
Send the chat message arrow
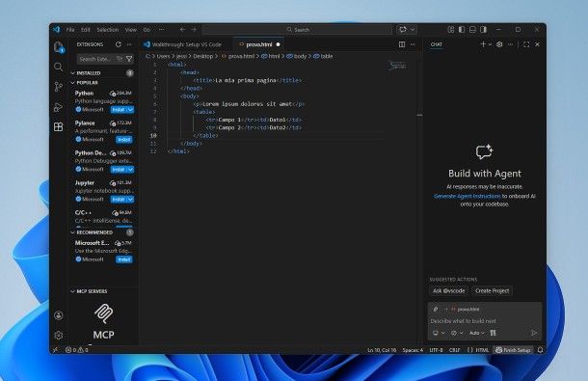coord(534,333)
